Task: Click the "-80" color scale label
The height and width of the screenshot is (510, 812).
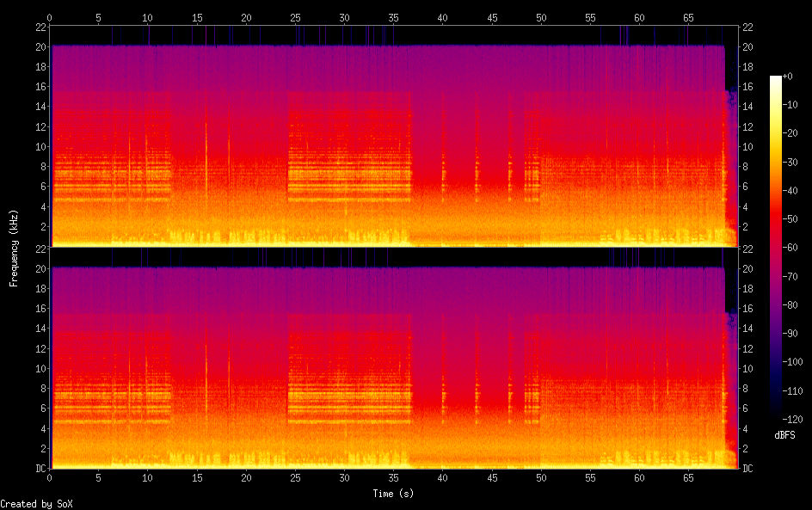Action: point(790,305)
